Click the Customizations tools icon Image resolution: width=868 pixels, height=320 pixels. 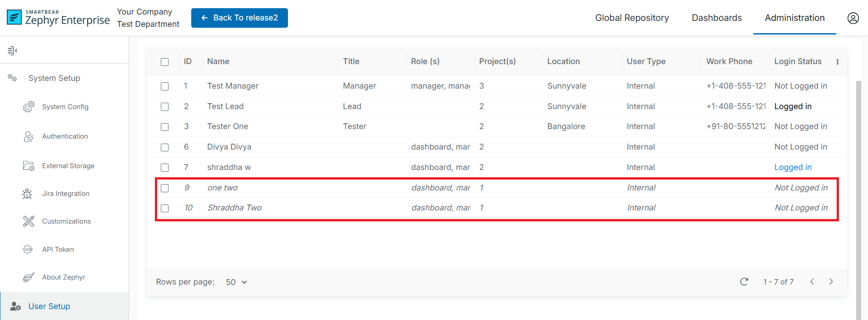(x=29, y=221)
